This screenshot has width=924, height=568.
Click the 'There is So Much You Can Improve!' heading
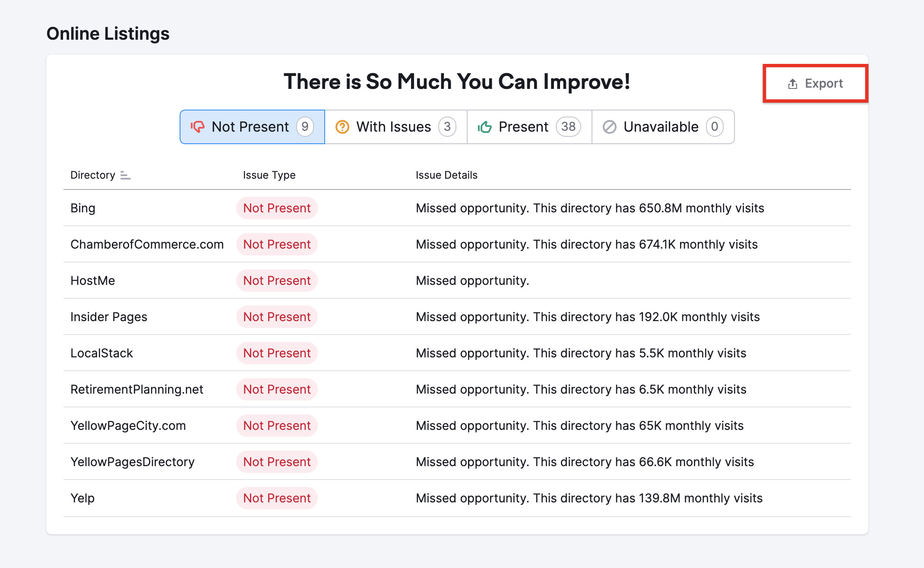tap(457, 82)
